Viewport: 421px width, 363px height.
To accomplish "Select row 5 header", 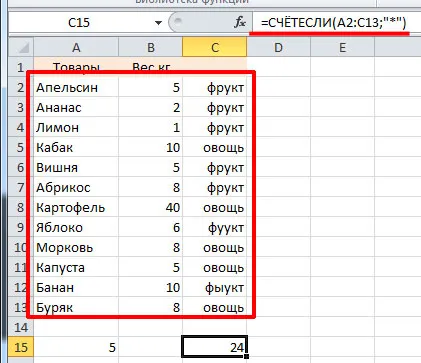I will [x=21, y=147].
